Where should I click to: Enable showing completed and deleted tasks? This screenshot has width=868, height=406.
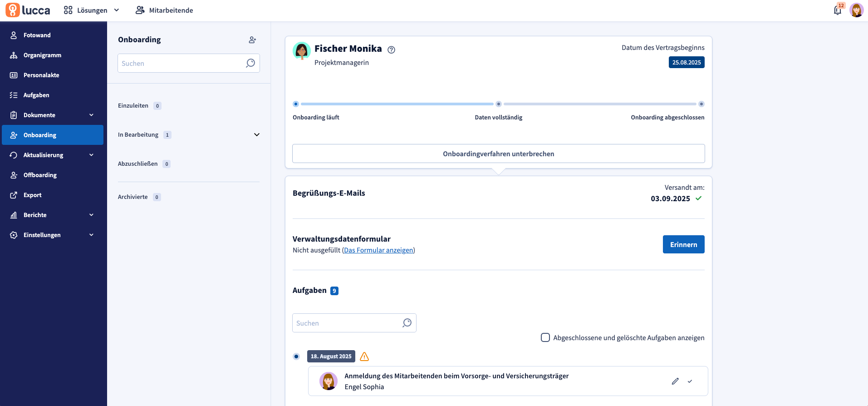(545, 337)
